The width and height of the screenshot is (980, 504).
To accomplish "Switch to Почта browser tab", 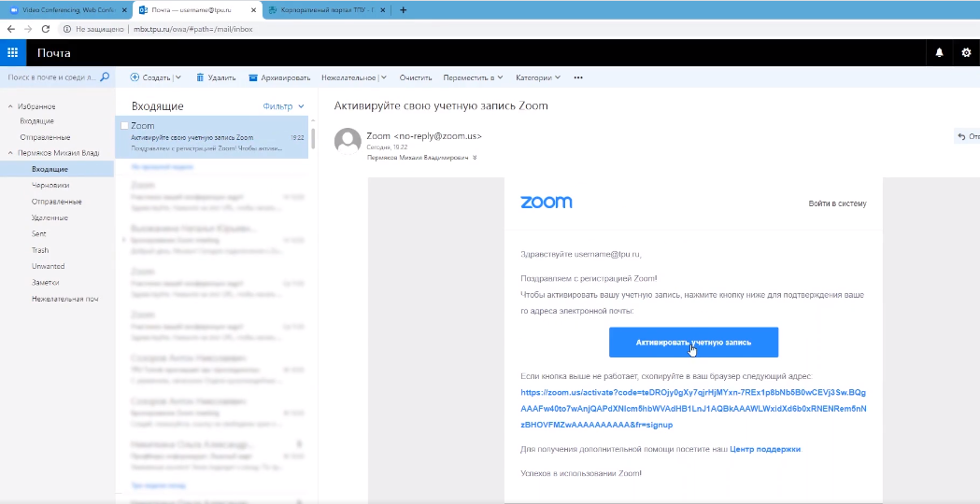I will [x=196, y=10].
